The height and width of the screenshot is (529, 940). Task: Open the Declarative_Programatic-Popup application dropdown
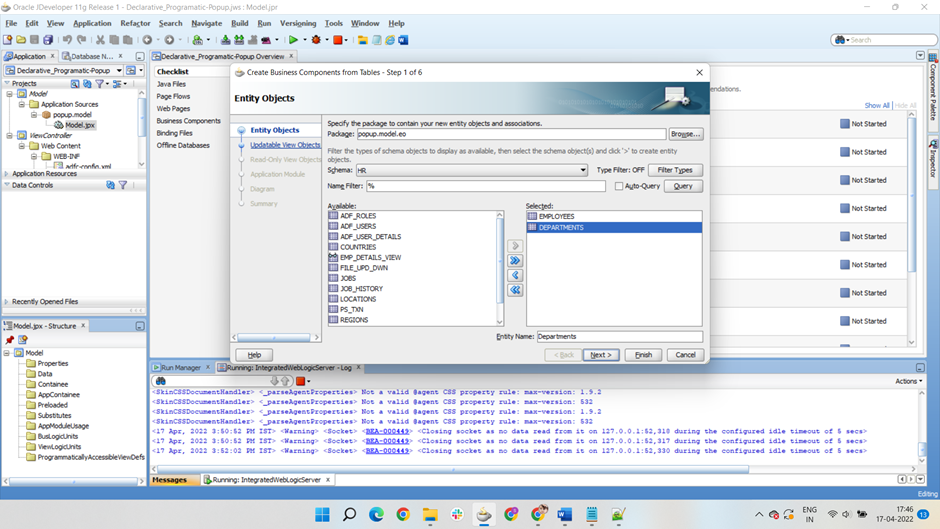point(119,71)
